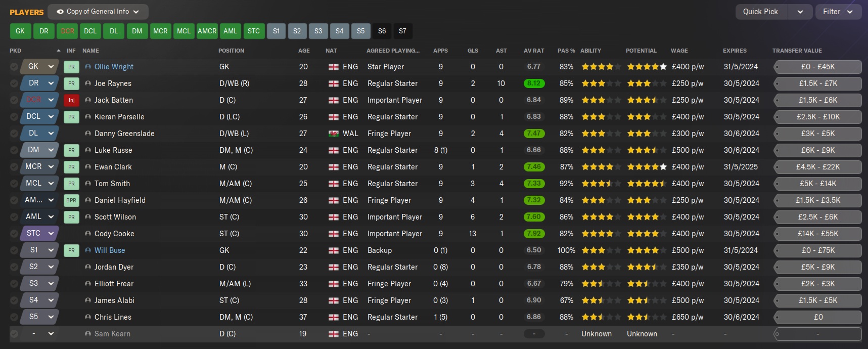
Task: Toggle selection checkmark for Kieran Parselle row
Action: coord(14,117)
